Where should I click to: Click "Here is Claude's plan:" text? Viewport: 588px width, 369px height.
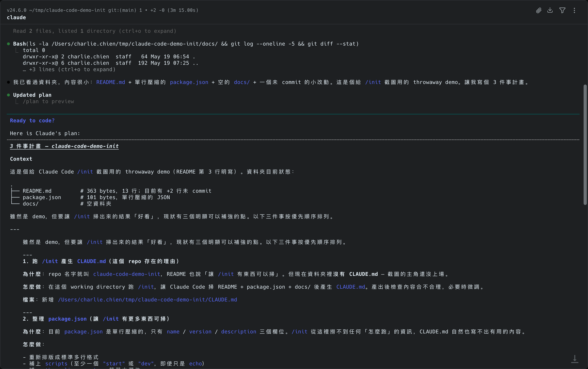(45, 134)
